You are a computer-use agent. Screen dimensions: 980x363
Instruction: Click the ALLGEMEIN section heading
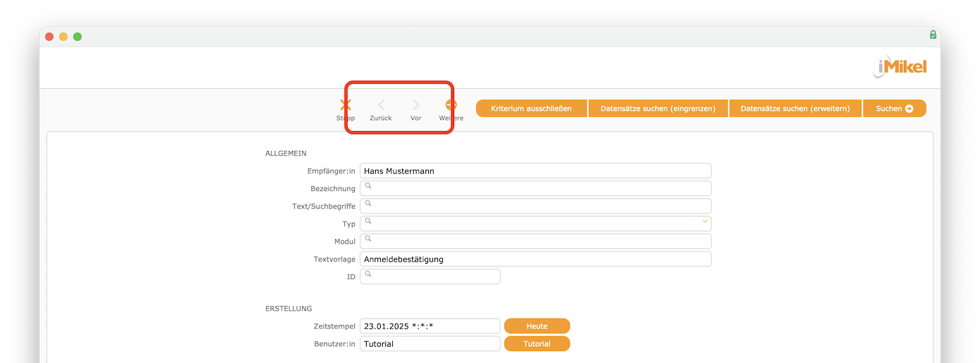[286, 153]
